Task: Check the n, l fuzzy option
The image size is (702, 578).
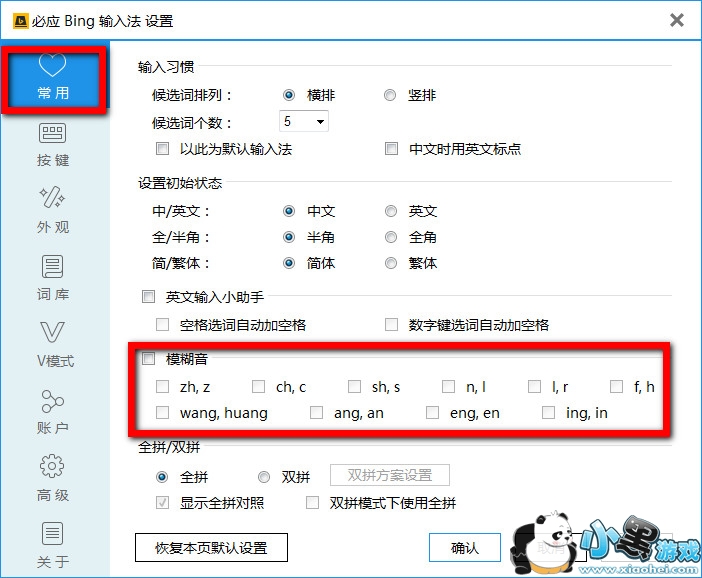Action: (x=448, y=386)
